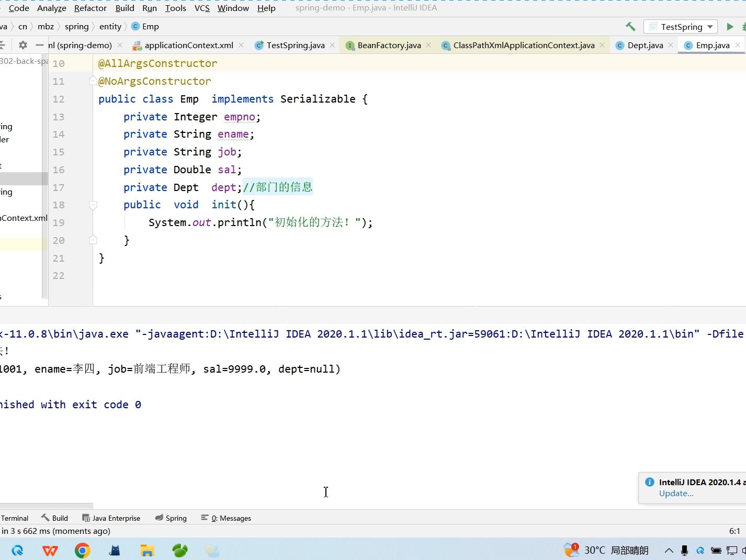746x560 pixels.
Task: Close the applicationContext.xml tab
Action: [241, 45]
